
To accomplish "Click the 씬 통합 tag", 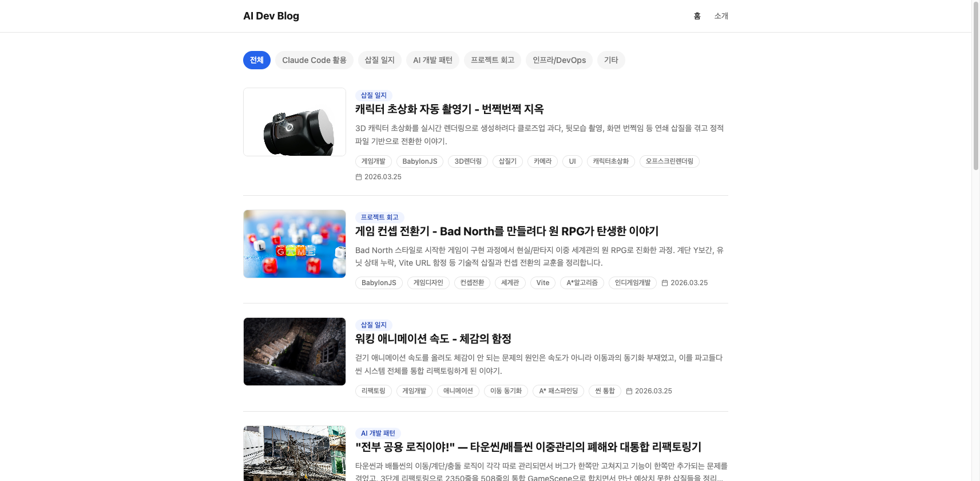I will tap(605, 391).
